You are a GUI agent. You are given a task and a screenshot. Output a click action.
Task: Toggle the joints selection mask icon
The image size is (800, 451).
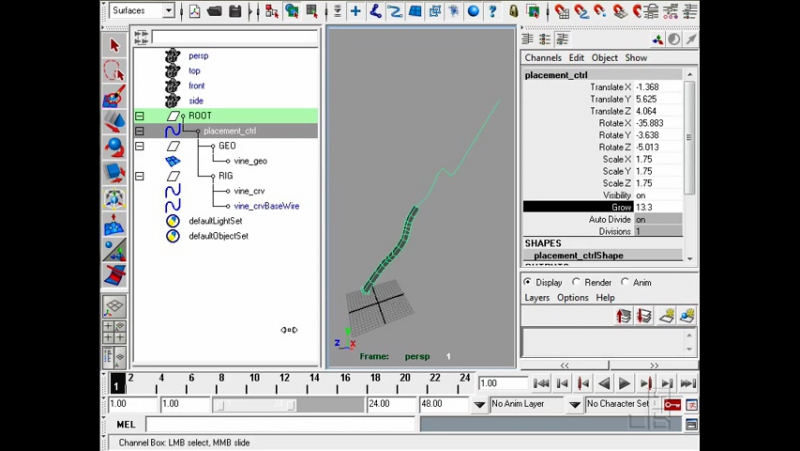coord(376,11)
